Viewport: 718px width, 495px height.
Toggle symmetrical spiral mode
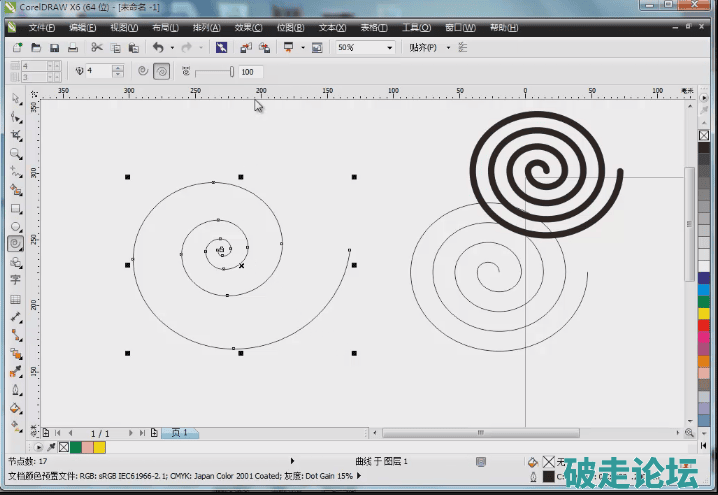pyautogui.click(x=143, y=71)
